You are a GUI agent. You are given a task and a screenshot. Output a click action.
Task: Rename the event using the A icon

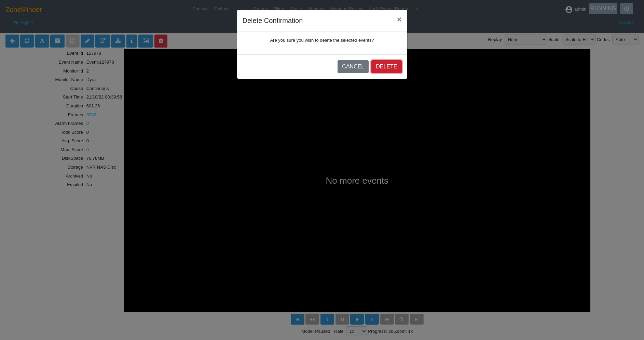[42, 41]
